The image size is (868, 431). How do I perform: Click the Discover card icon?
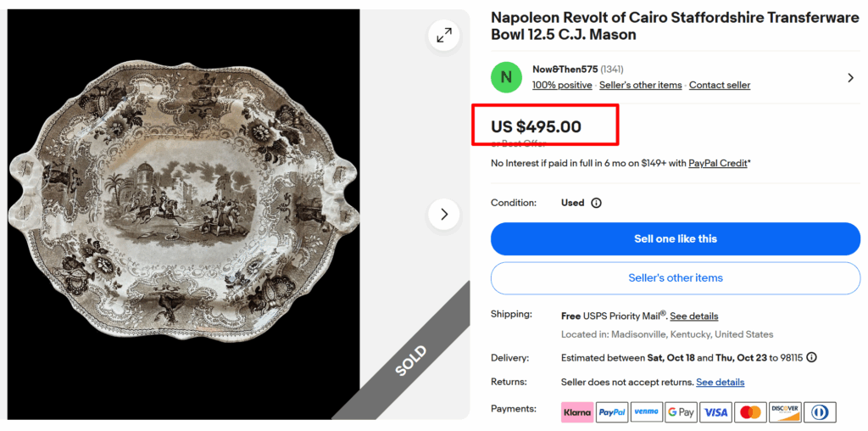tap(785, 412)
